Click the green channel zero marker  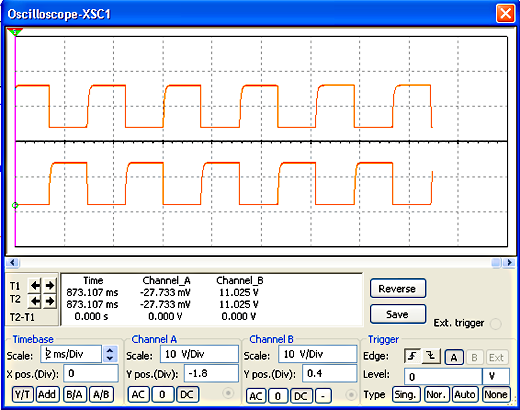pyautogui.click(x=15, y=205)
